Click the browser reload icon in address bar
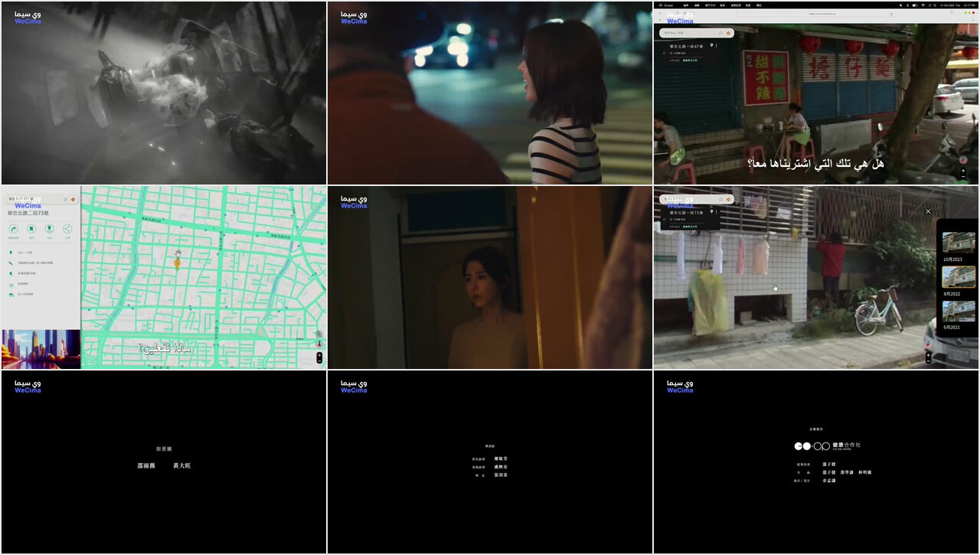 point(891,15)
